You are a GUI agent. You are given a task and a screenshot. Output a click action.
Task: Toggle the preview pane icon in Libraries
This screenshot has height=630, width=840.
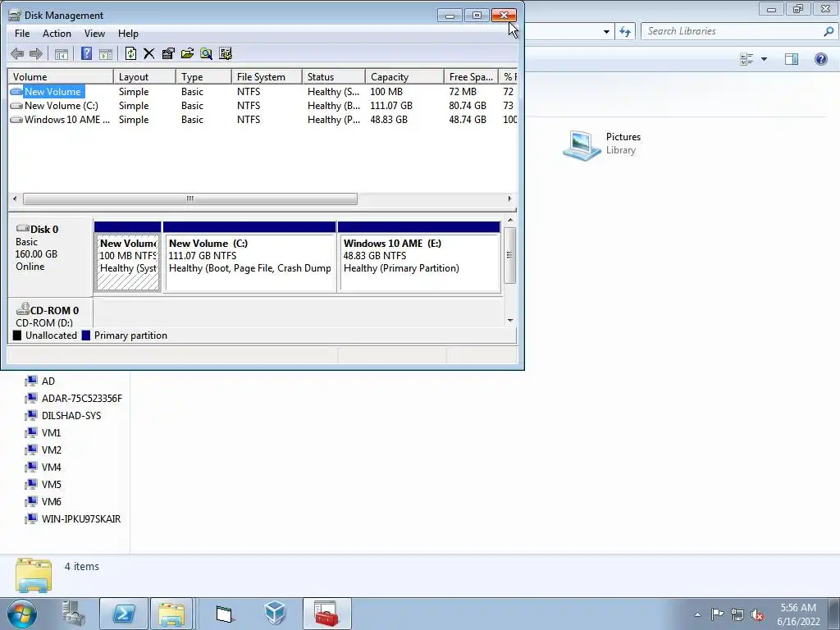792,59
